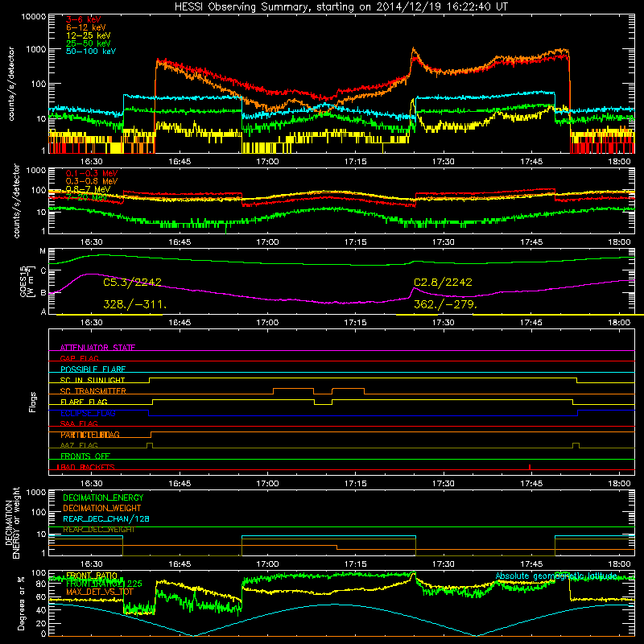The width and height of the screenshot is (644, 644).
Task: Click the Flags axis label
Action: pyautogui.click(x=33, y=402)
